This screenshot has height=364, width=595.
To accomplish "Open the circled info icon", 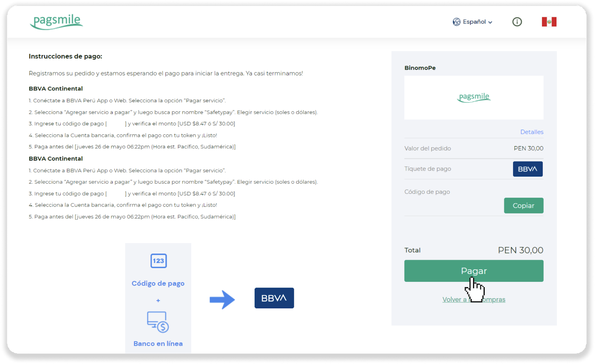I will tap(517, 22).
